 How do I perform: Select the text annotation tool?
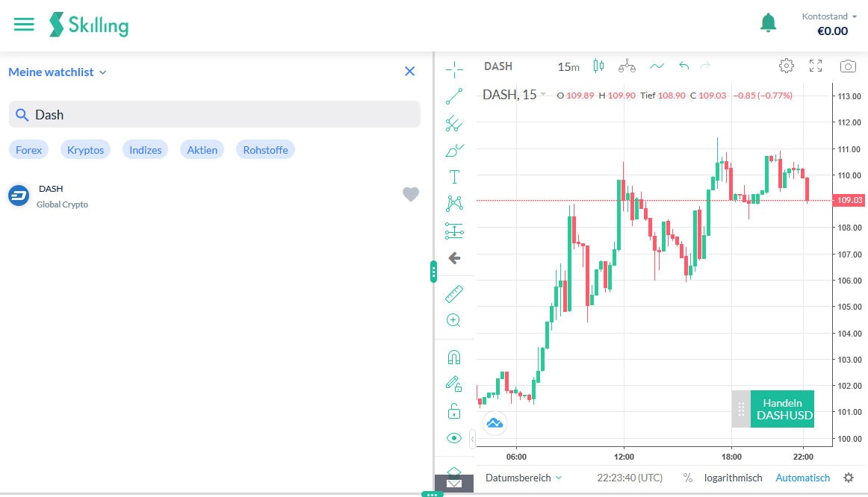tap(454, 177)
